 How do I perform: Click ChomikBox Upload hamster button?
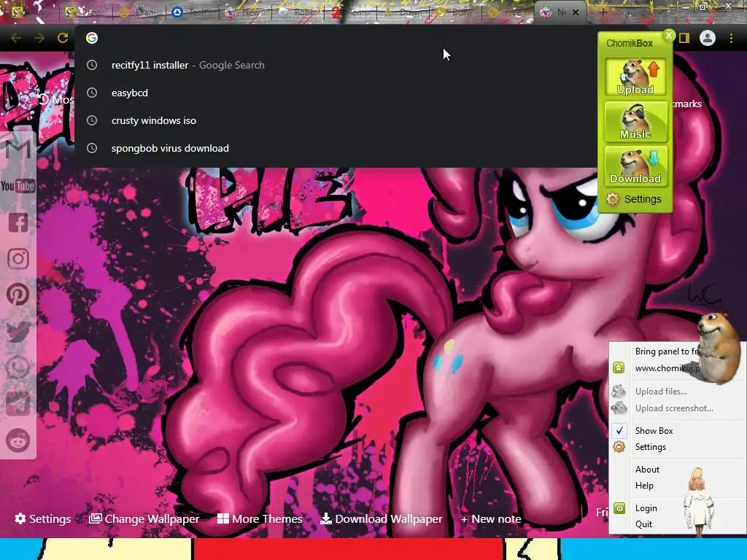pos(635,77)
